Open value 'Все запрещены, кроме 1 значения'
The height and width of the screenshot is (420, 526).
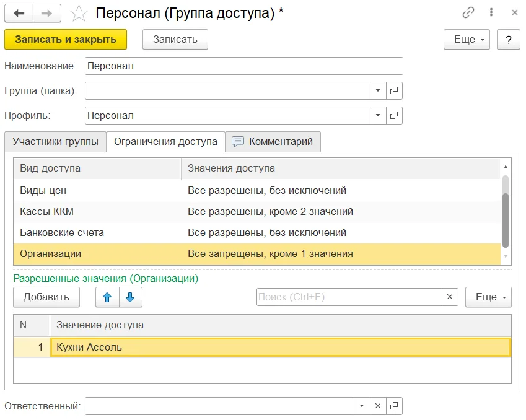point(270,254)
